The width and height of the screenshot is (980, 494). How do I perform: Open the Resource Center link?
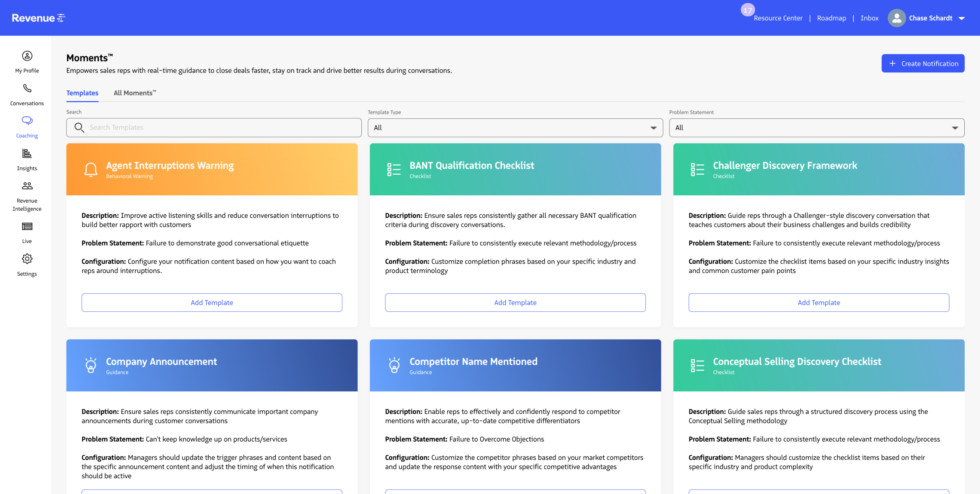click(x=777, y=18)
